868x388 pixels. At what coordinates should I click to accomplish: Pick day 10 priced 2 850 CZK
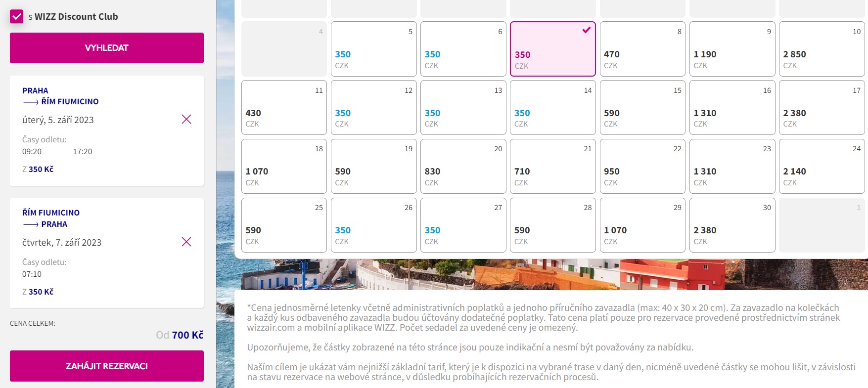(x=822, y=49)
